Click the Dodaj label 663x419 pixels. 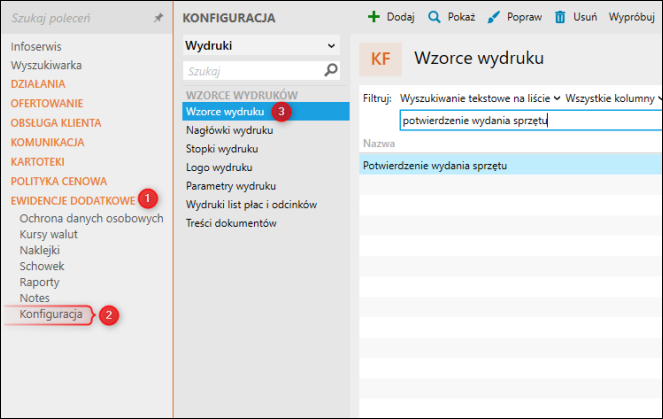pos(400,17)
